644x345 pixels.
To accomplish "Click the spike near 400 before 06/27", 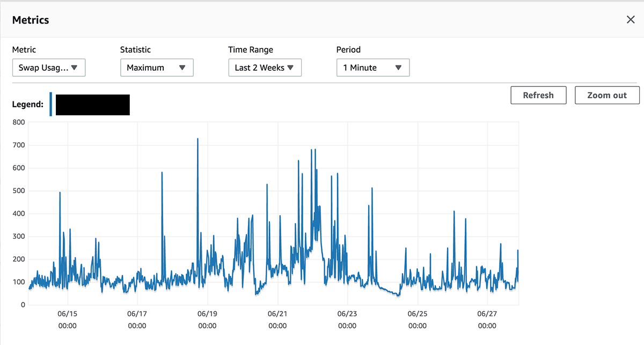I will pos(454,212).
